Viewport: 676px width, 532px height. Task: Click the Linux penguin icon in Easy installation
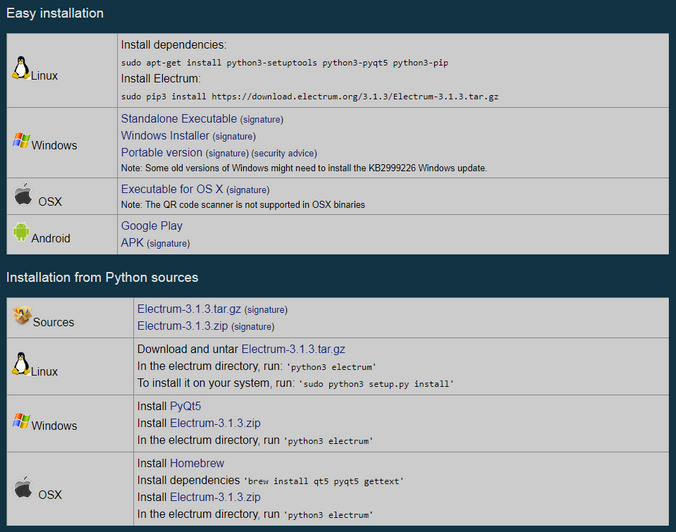click(21, 68)
